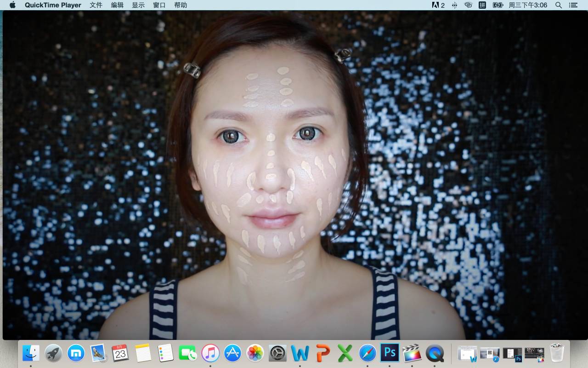588x368 pixels.
Task: Click the Creative Cloud sync status icon
Action: click(468, 5)
